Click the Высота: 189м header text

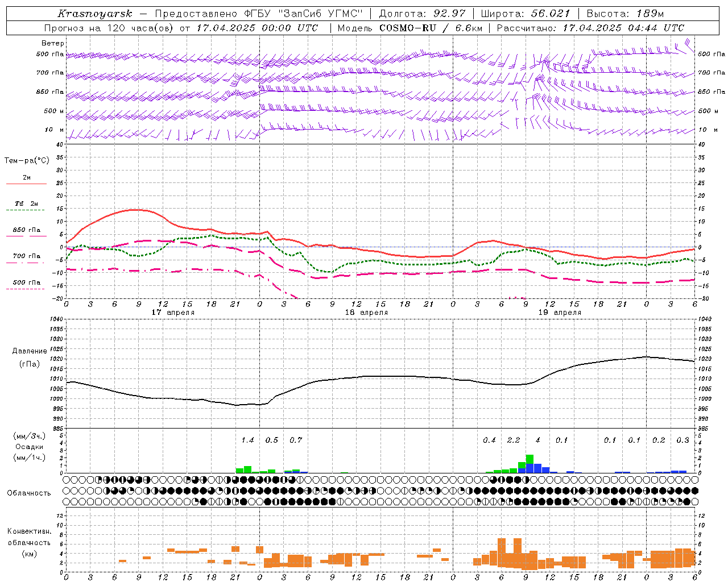tap(625, 14)
